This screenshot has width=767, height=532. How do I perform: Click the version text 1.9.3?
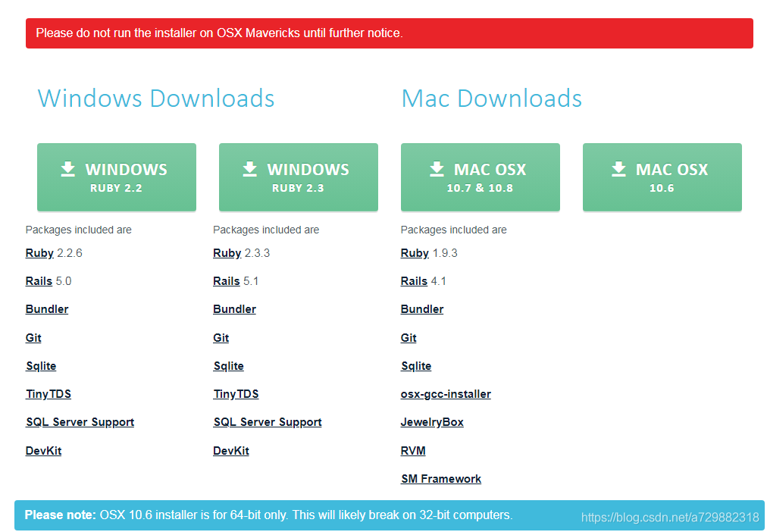(445, 253)
